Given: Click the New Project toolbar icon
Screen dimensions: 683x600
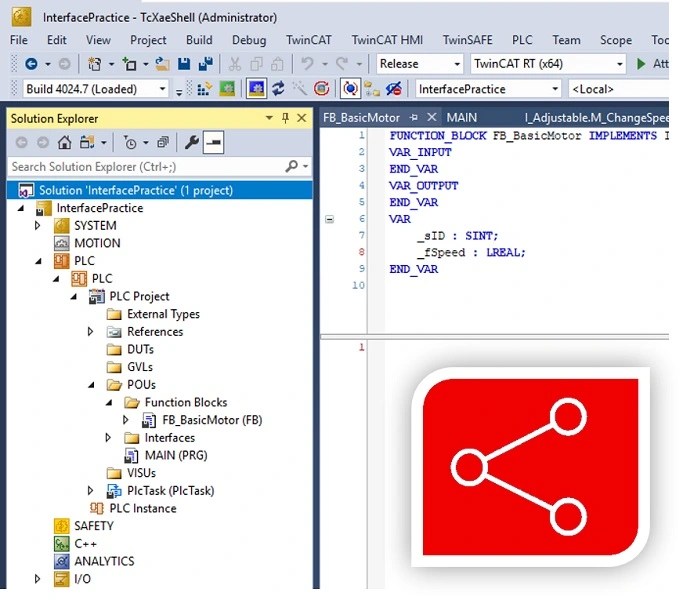Looking at the screenshot, I should (94, 64).
